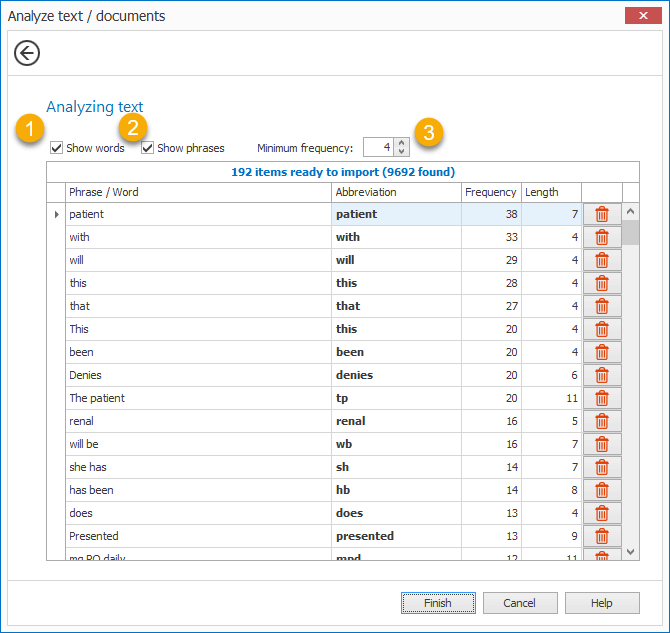Delete the 'has been' row with its trash icon

point(602,490)
